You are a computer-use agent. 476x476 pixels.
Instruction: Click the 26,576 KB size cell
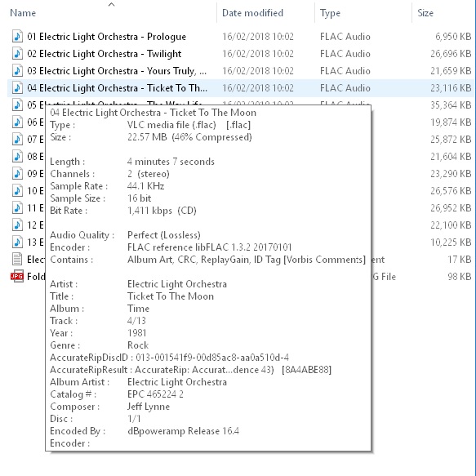click(451, 190)
